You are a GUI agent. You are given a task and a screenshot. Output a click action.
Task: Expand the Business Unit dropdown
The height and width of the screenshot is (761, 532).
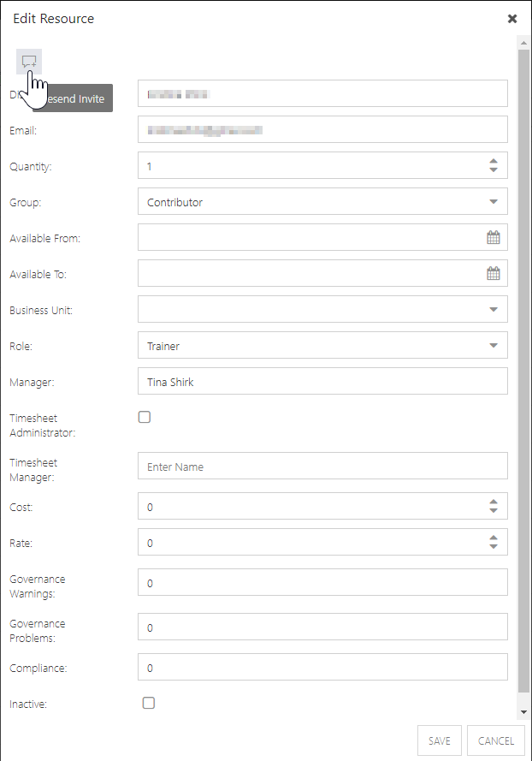[494, 310]
